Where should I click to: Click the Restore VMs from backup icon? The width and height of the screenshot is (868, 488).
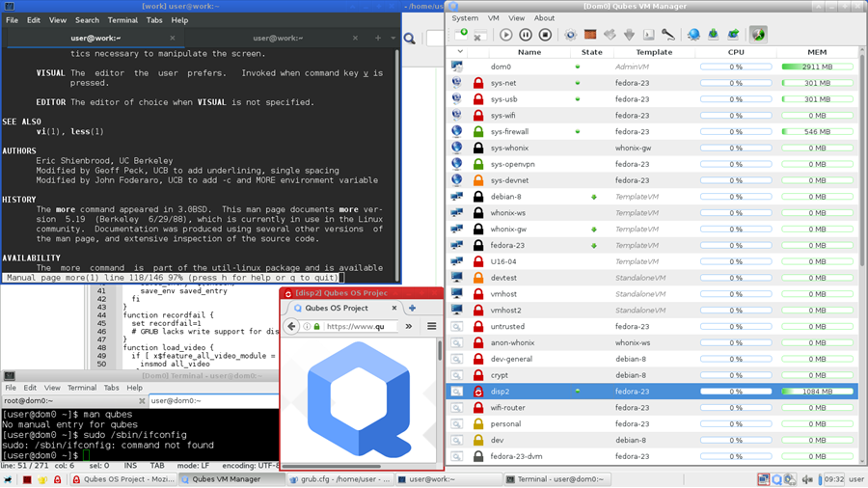tap(733, 35)
